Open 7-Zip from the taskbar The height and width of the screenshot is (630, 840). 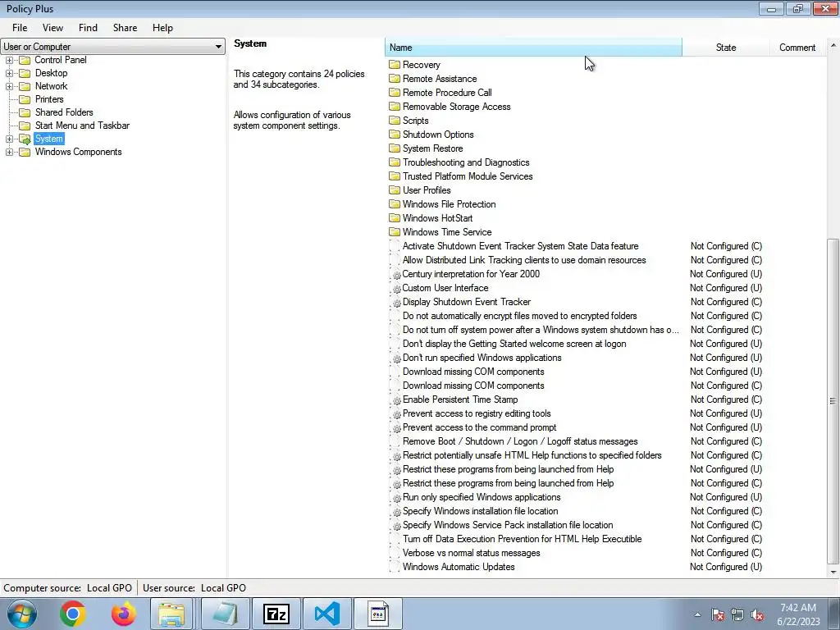pos(276,614)
